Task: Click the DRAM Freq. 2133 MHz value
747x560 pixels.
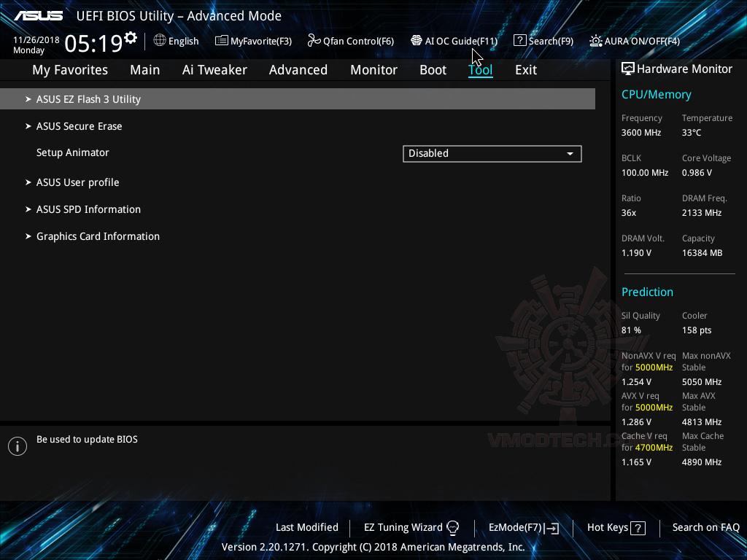Action: tap(702, 213)
